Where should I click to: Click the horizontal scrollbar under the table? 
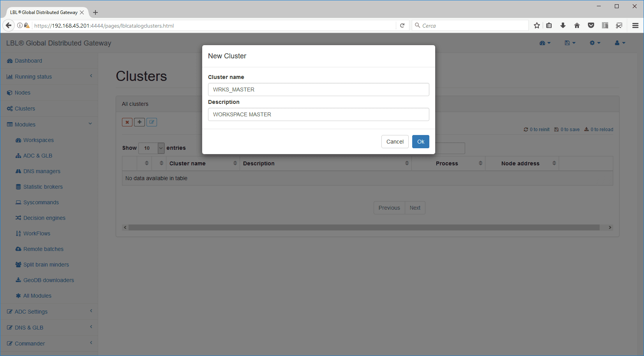tap(363, 228)
